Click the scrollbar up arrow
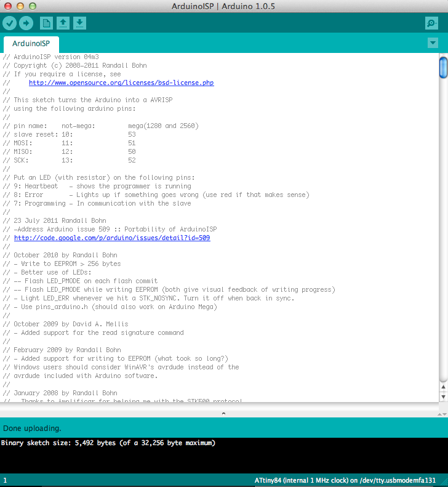The height and width of the screenshot is (487, 448). tap(443, 387)
